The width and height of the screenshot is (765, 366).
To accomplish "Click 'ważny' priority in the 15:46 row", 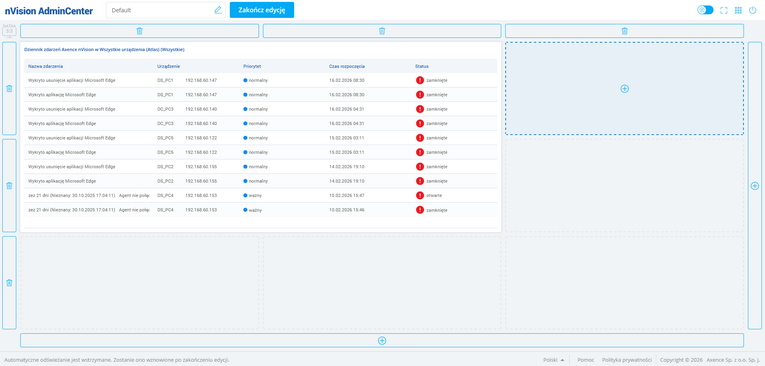I will 255,210.
